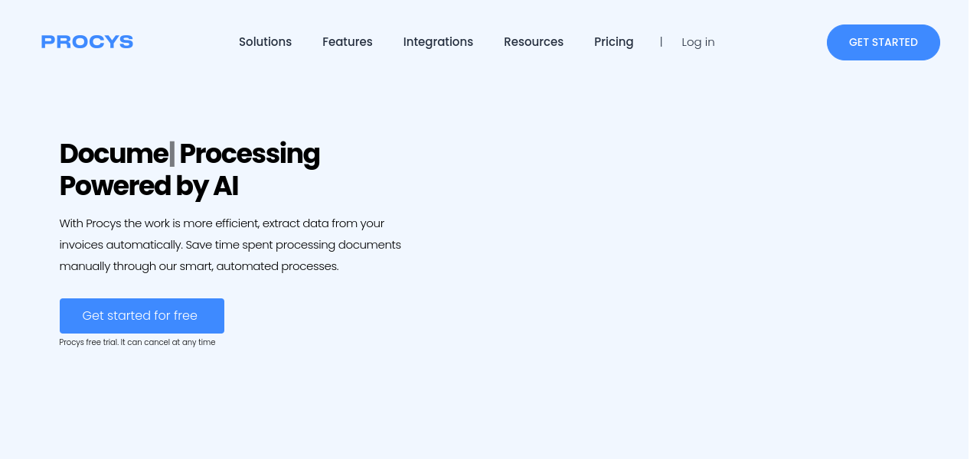Click the gray typing cursor in headline
Image resolution: width=980 pixels, height=459 pixels.
[172, 154]
